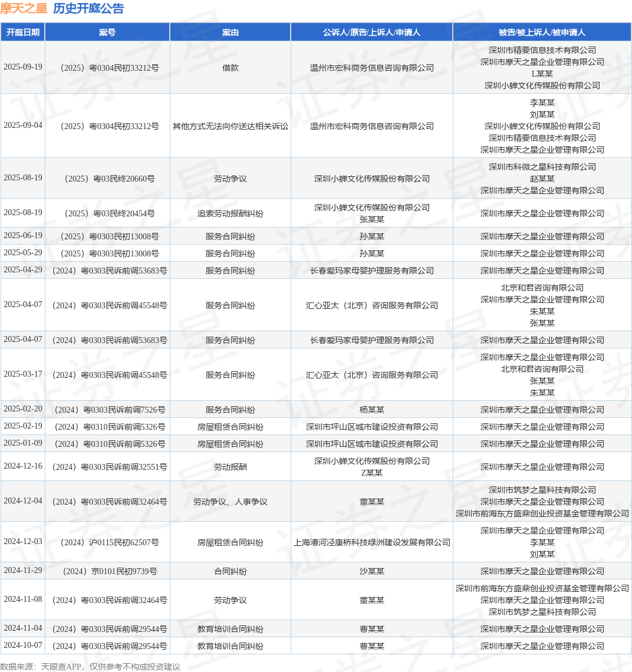Select the date 2025-06-19
The image size is (632, 672).
23,235
